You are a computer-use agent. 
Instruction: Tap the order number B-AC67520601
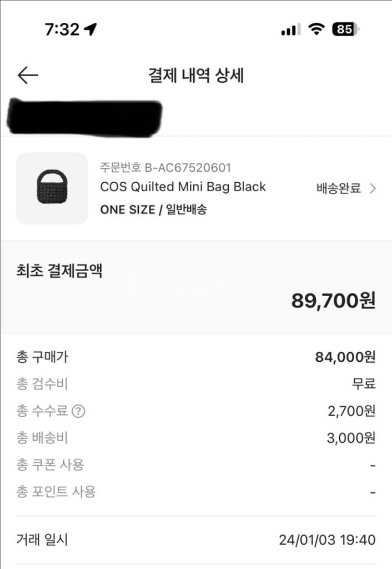click(165, 167)
